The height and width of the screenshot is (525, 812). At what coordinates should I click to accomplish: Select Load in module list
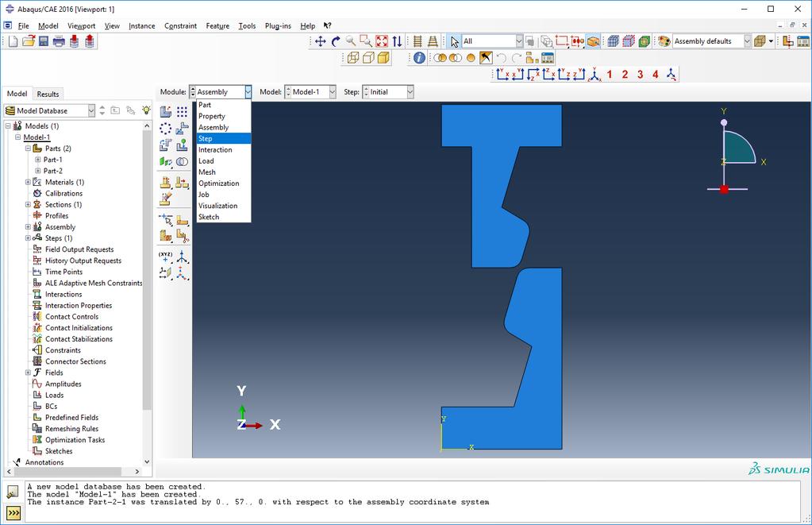[x=224, y=160]
